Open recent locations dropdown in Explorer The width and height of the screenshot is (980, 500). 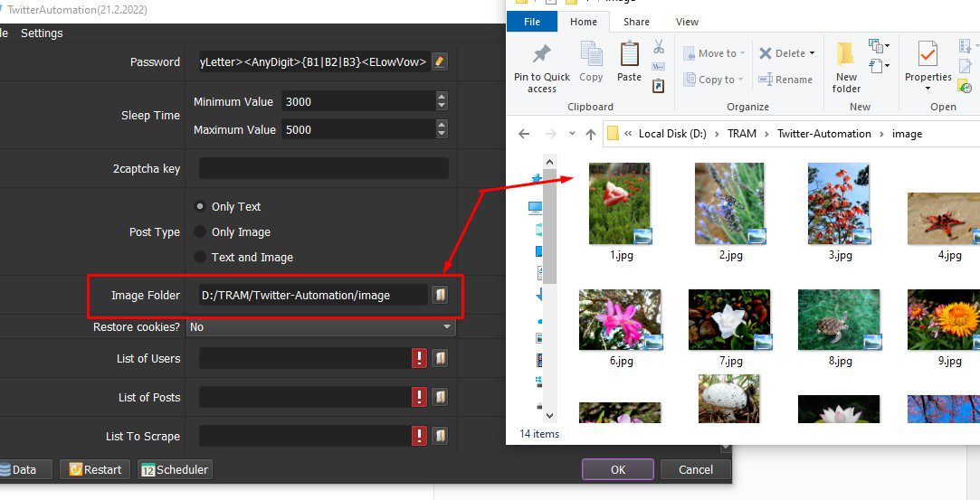(572, 134)
